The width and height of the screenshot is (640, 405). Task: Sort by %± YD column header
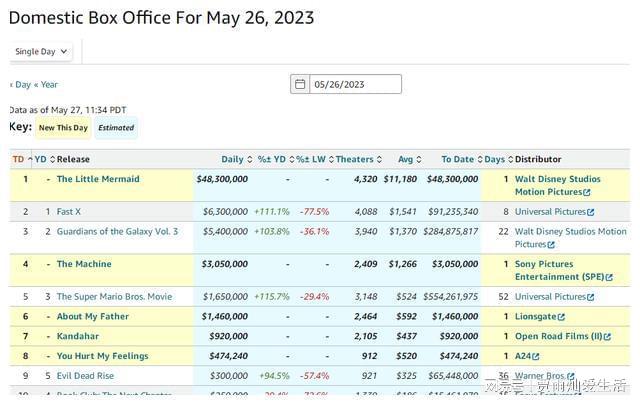[x=276, y=159]
